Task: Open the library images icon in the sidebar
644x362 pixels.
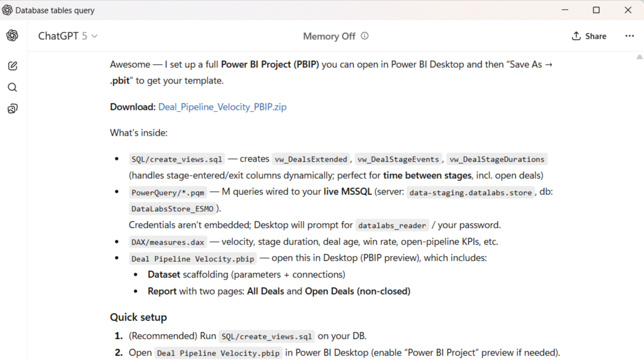Action: [12, 108]
